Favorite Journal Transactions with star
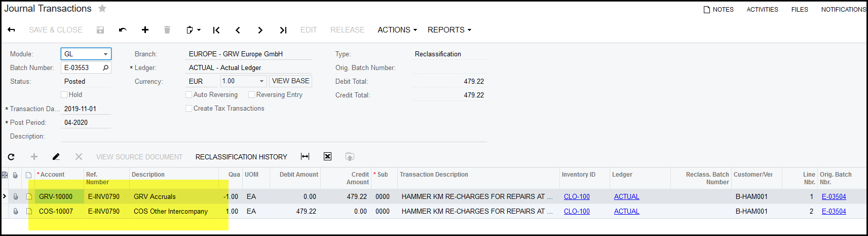Image resolution: width=868 pixels, height=236 pixels. tap(102, 9)
